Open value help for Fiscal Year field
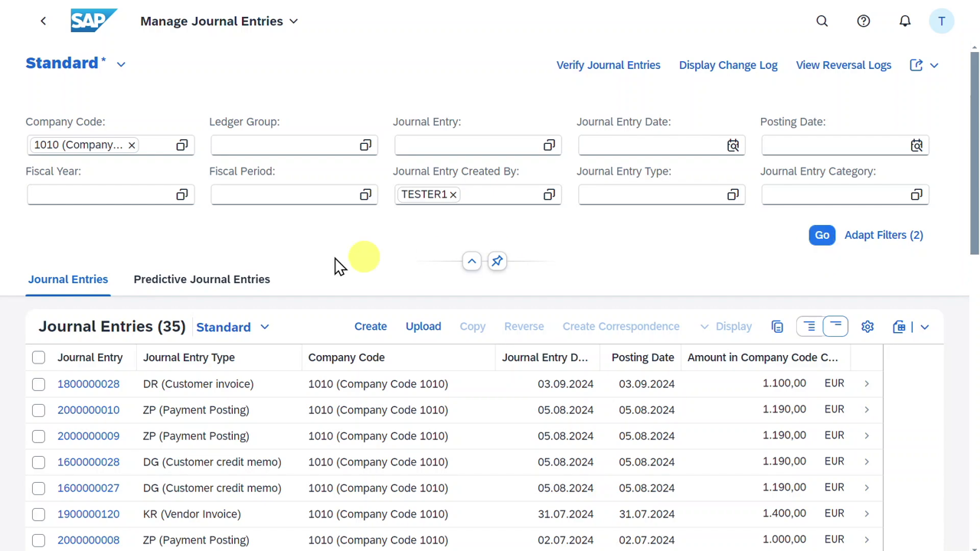 [182, 195]
